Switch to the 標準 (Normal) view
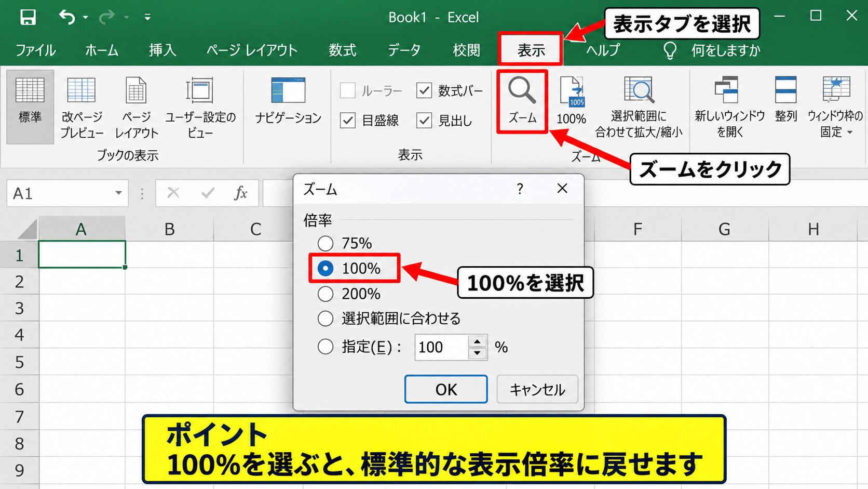Screen dimensions: 868x489 pyautogui.click(x=30, y=107)
